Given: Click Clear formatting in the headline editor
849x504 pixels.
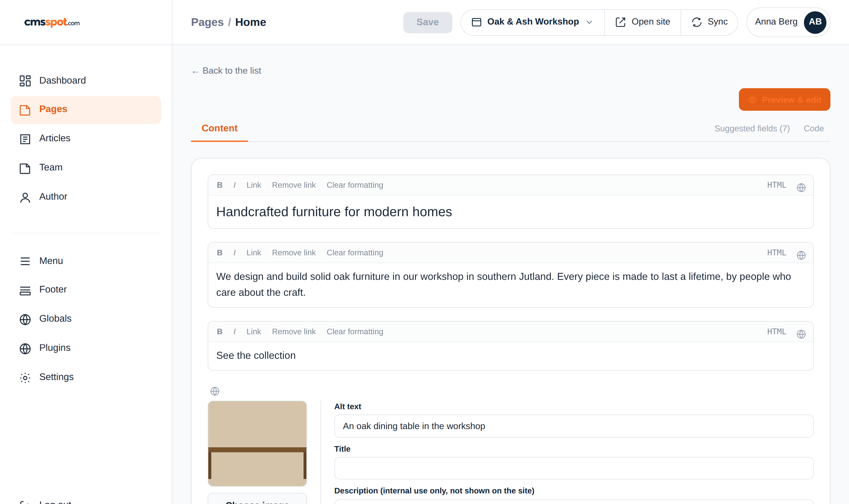Looking at the screenshot, I should [355, 185].
